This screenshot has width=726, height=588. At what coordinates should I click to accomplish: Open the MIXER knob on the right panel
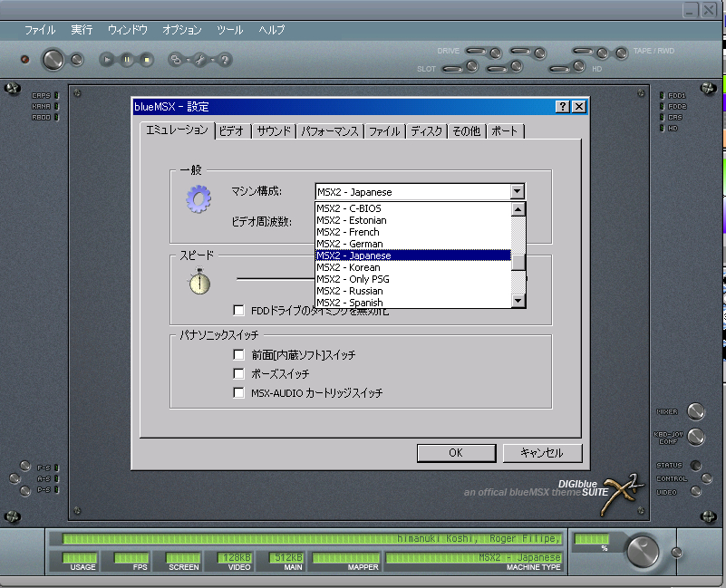pos(695,411)
